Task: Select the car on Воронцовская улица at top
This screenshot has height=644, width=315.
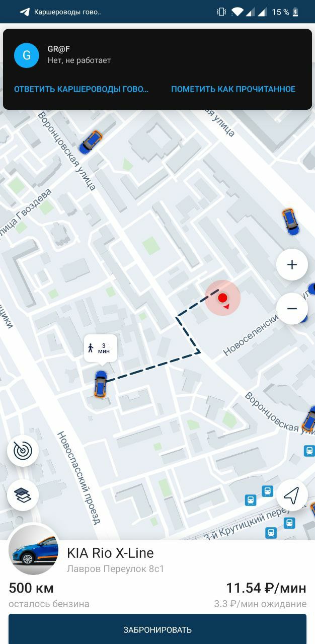Action: point(91,142)
